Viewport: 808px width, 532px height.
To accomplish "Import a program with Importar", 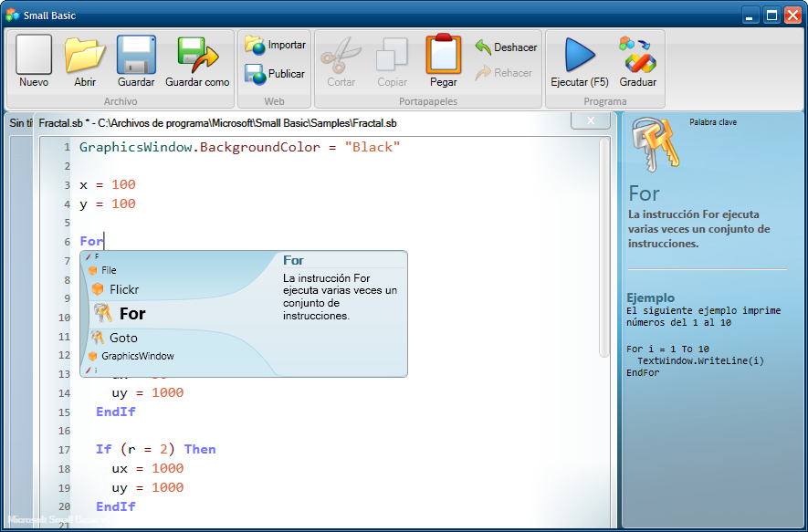I will tap(274, 44).
